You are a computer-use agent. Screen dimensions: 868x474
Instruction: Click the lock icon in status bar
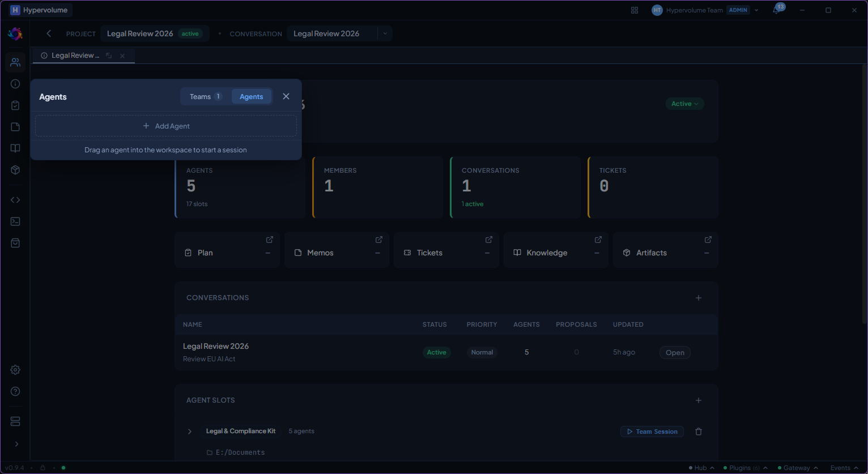point(42,468)
